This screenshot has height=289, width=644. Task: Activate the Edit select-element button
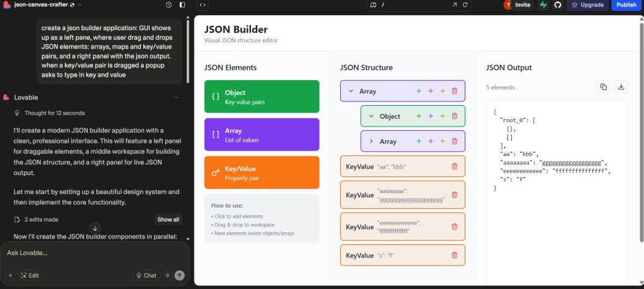30,275
